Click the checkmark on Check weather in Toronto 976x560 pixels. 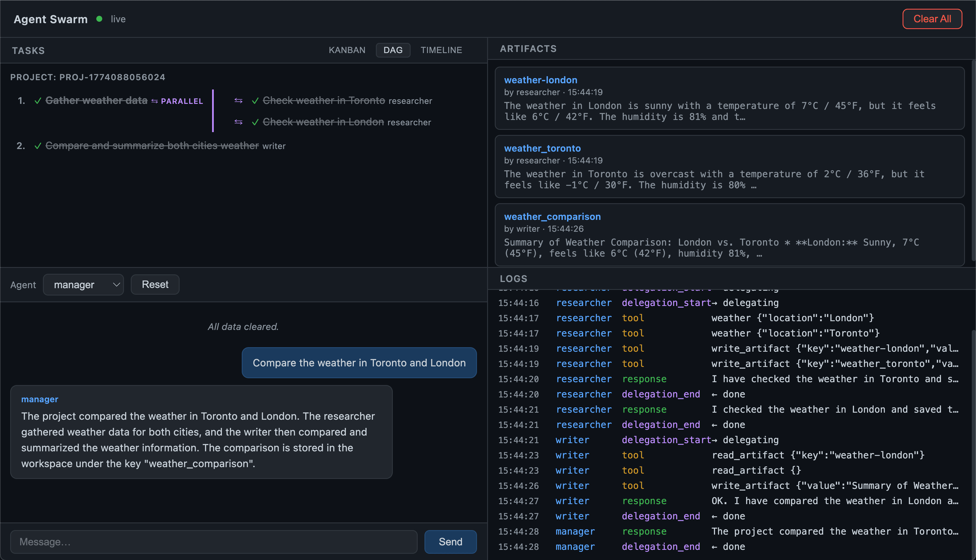point(255,101)
